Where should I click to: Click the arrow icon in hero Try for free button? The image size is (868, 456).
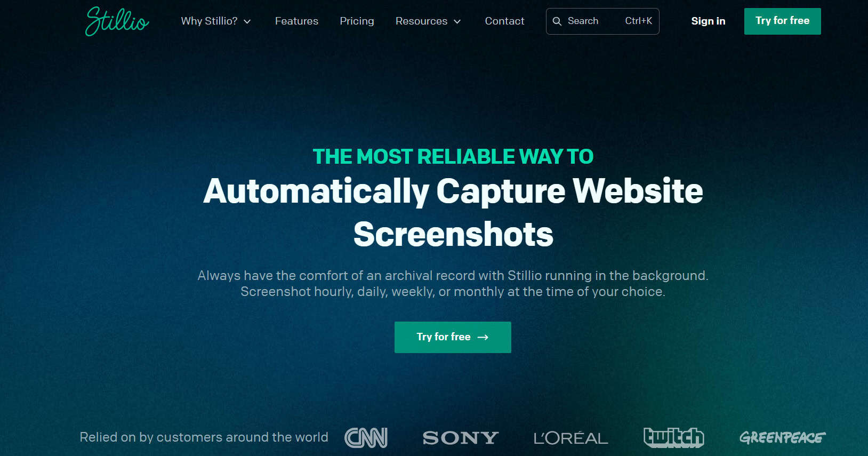tap(483, 337)
